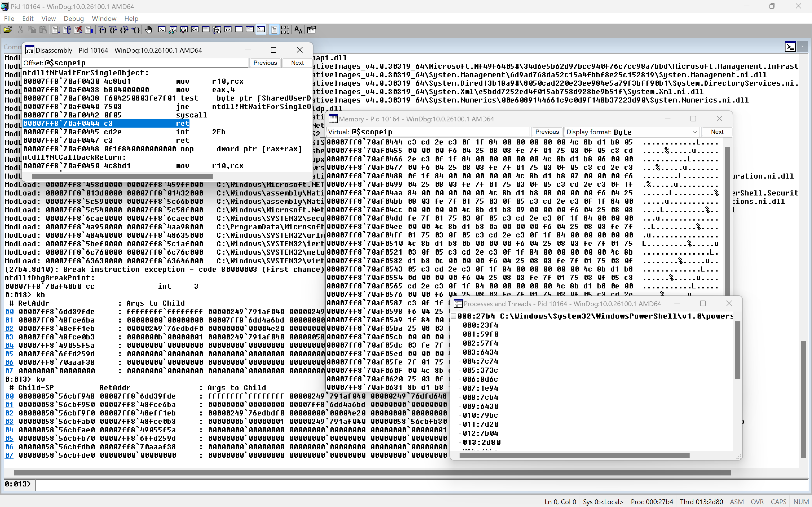
Task: Collapse the 000:27b4 powershell process node
Action: point(453,316)
